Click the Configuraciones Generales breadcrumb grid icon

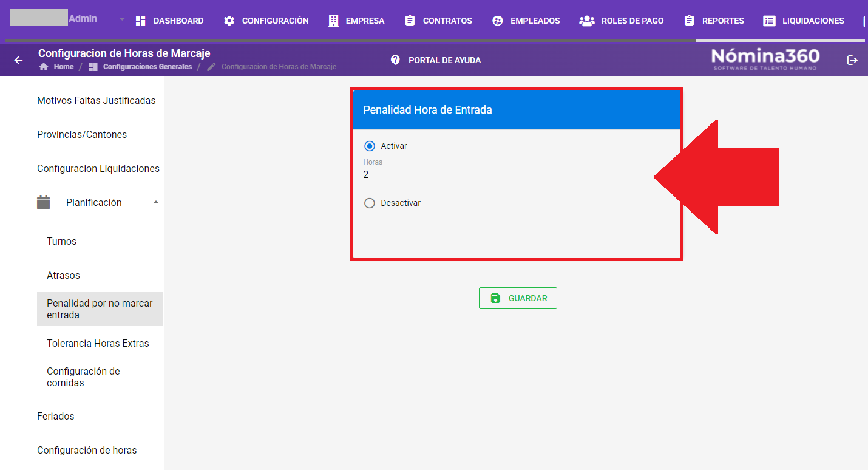click(x=93, y=67)
